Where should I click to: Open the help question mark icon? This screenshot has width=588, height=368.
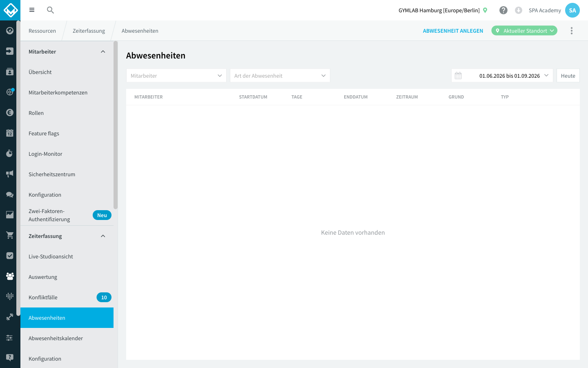(x=503, y=10)
